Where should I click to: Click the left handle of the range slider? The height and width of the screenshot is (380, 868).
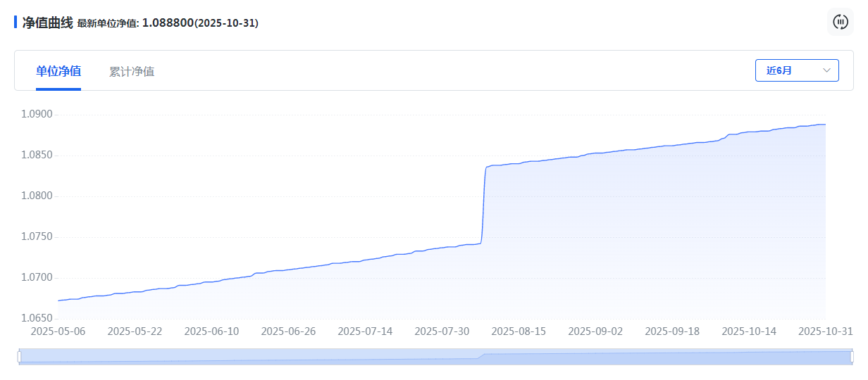coord(20,357)
